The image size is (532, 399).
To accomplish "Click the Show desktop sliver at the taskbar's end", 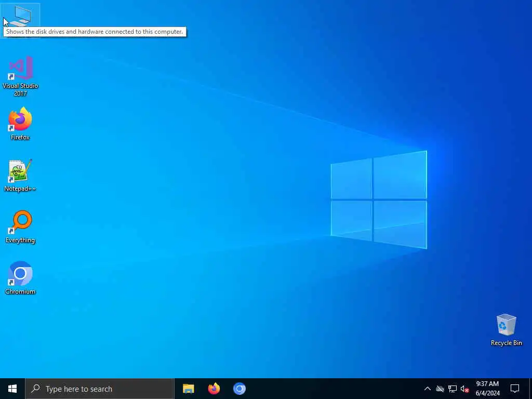I will (530, 389).
